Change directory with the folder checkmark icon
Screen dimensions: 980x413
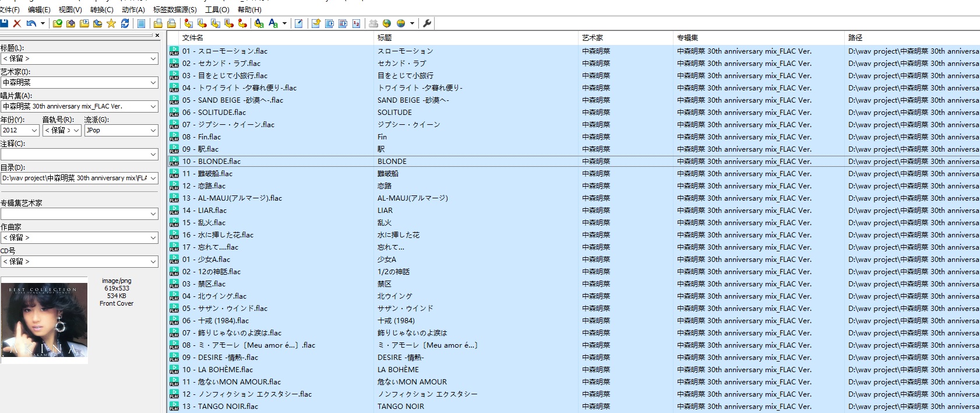pyautogui.click(x=57, y=23)
